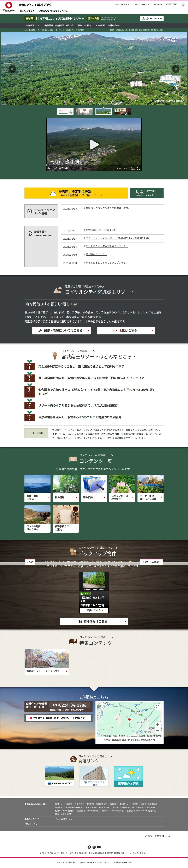Skip video forward 10 seconds
Viewport: 188px width, 868px height.
pos(61,168)
